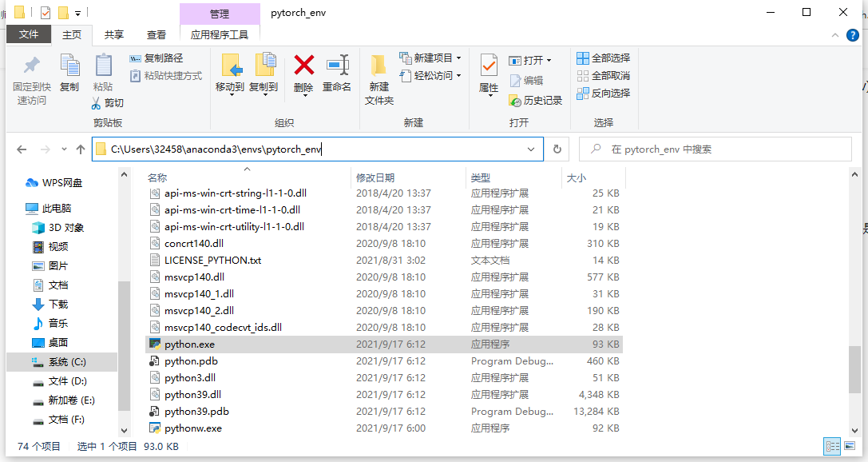Open the Application Tools (应用程序工具) tab
Viewport: 868px width, 462px height.
coord(220,35)
